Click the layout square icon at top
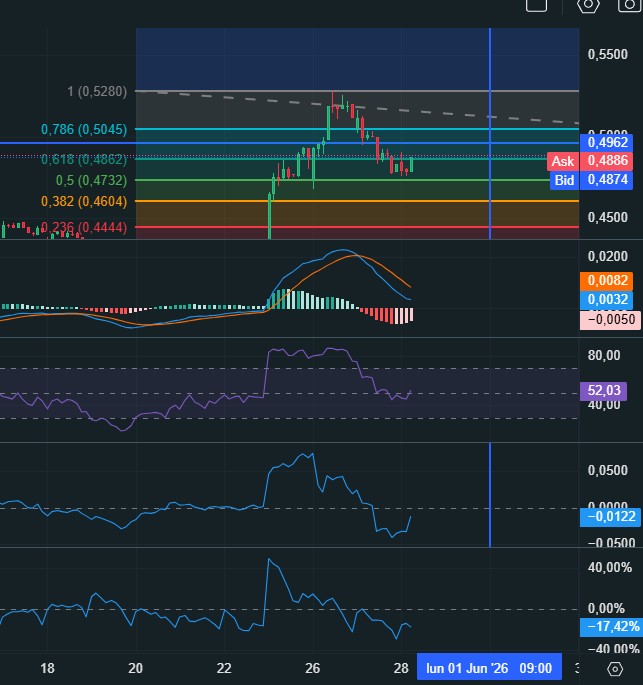The image size is (643, 685). 536,5
